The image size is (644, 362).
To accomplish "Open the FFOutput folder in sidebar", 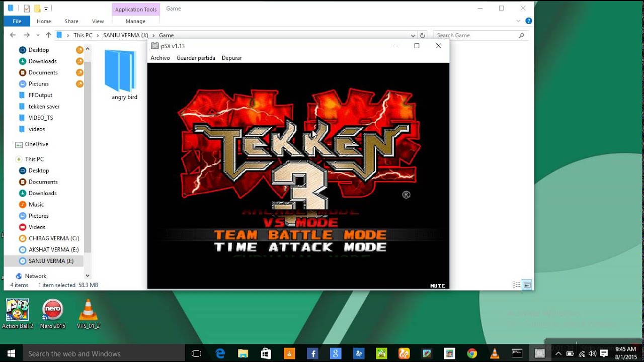I will click(x=40, y=95).
